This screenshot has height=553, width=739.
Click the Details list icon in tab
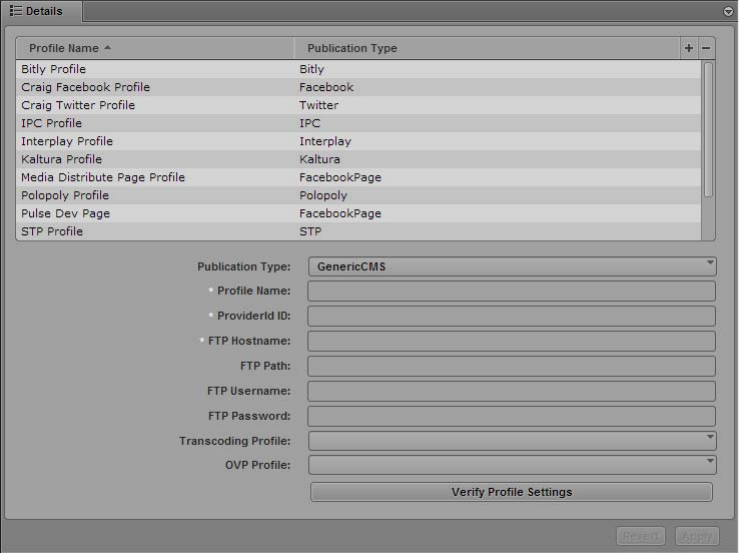(x=16, y=11)
